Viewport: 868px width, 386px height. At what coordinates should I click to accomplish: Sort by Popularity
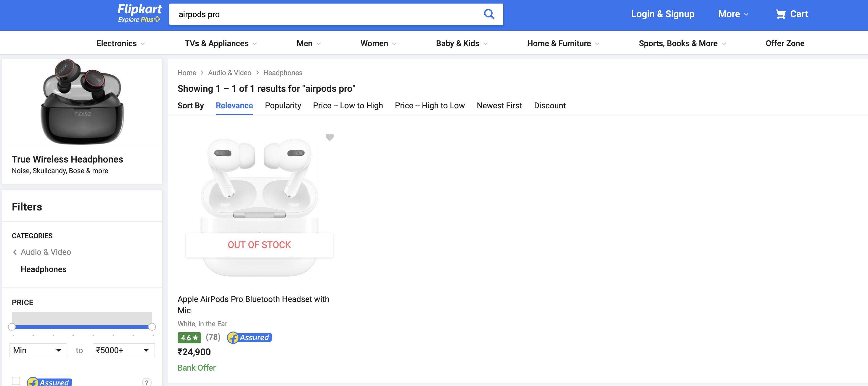(283, 105)
